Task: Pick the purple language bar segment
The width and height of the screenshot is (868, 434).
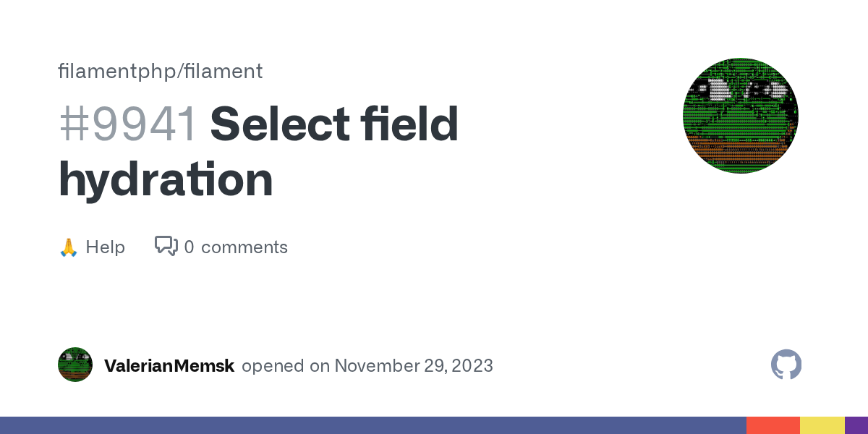Action: (856, 425)
